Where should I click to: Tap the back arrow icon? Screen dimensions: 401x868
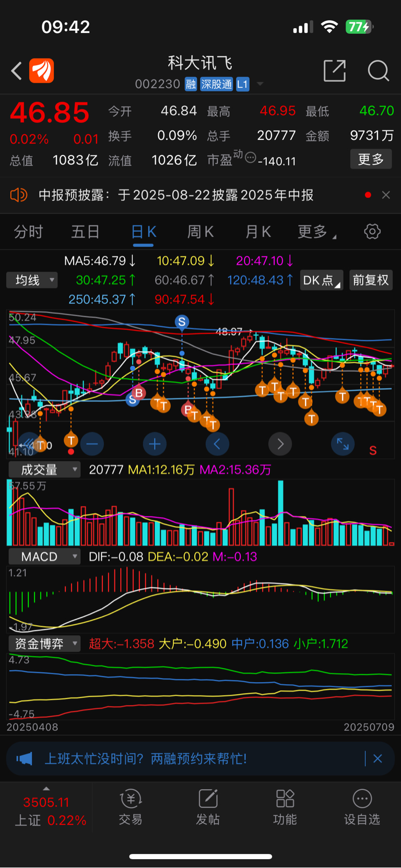click(17, 70)
